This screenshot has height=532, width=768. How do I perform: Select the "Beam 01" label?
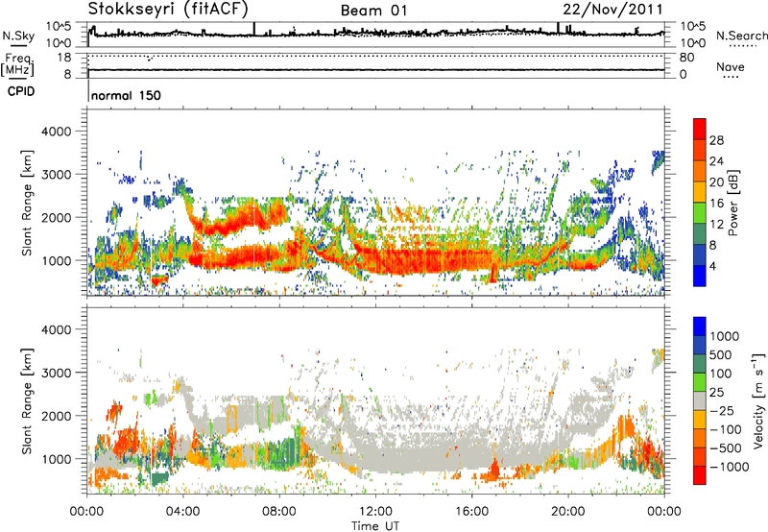coord(373,11)
